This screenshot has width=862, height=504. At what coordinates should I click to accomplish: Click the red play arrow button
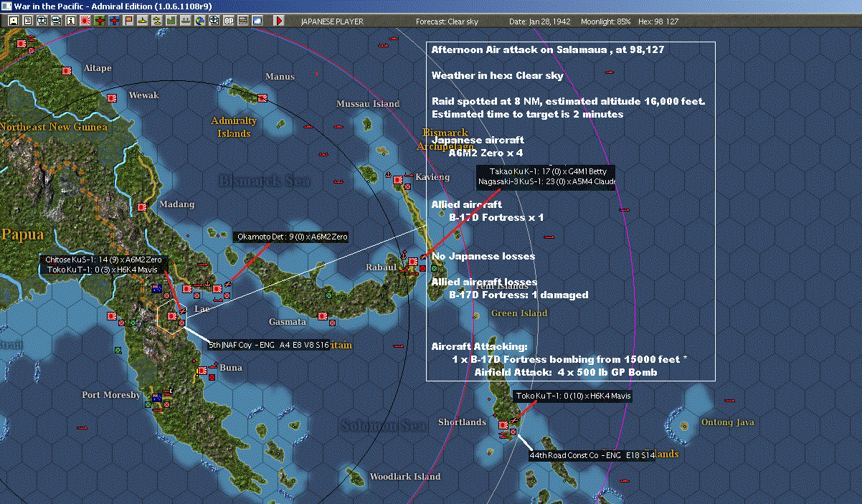[279, 21]
